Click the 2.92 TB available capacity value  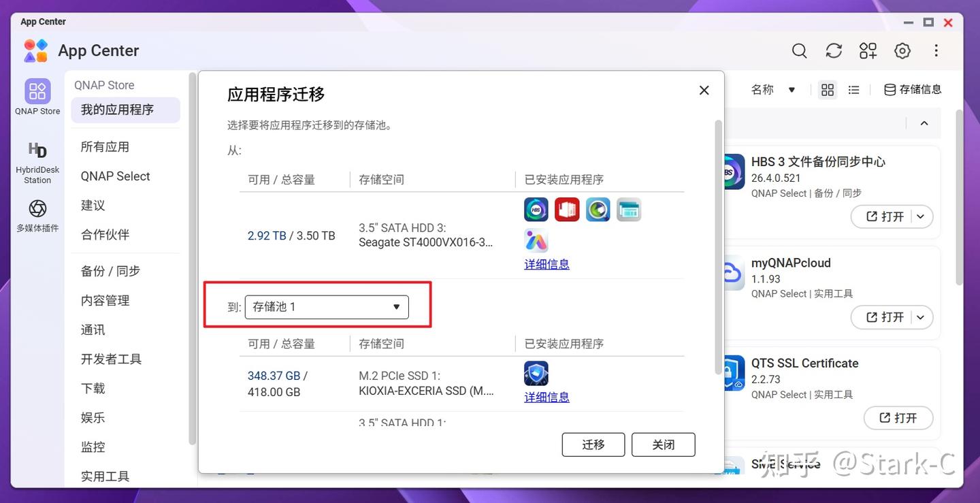point(267,236)
